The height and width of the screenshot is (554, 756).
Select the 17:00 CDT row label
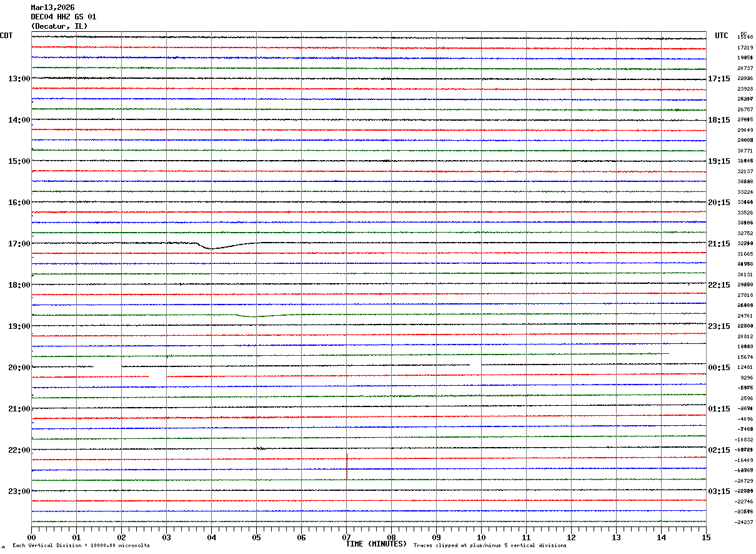pyautogui.click(x=19, y=244)
